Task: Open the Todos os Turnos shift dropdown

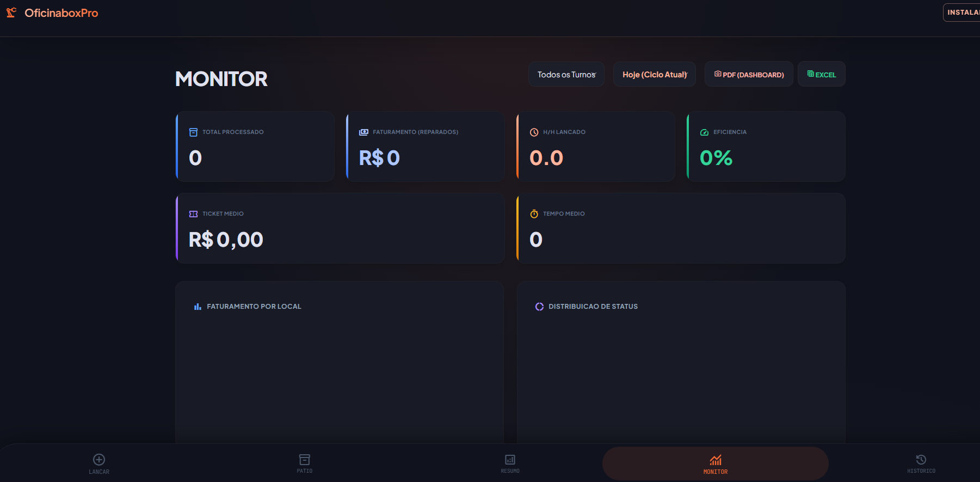Action: [x=566, y=74]
